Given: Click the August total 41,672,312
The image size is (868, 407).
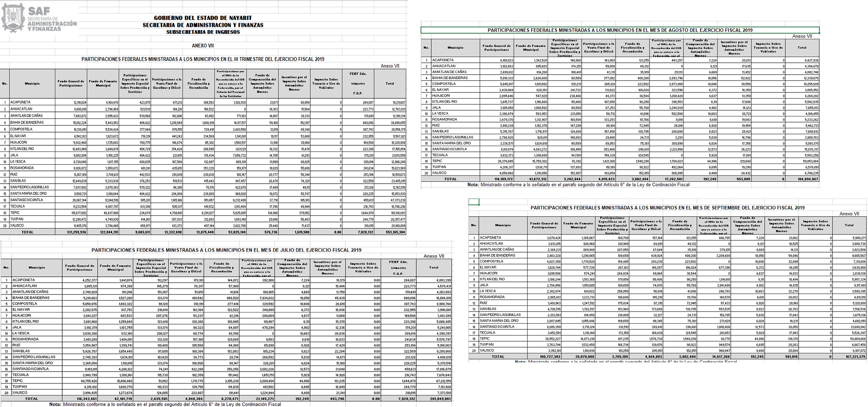Looking at the screenshot, I should pos(531,179).
